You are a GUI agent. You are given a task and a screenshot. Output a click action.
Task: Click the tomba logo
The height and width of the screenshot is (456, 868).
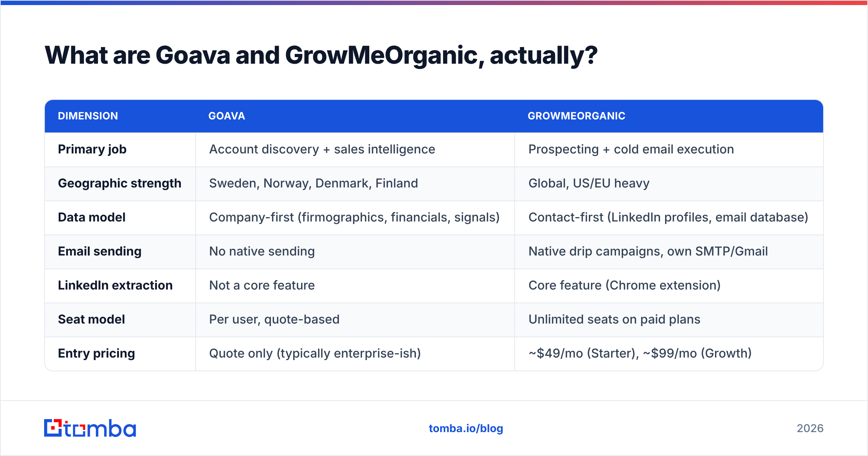pos(90,428)
